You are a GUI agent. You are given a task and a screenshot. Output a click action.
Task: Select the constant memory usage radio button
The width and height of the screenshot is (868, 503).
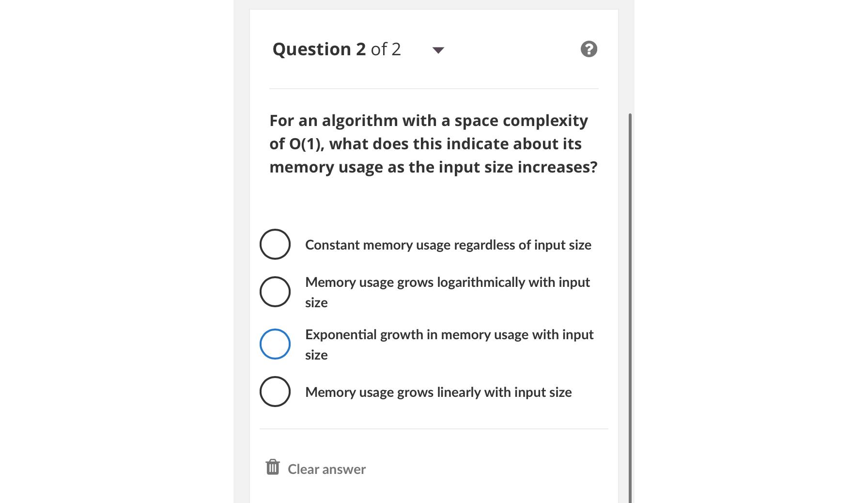tap(275, 245)
